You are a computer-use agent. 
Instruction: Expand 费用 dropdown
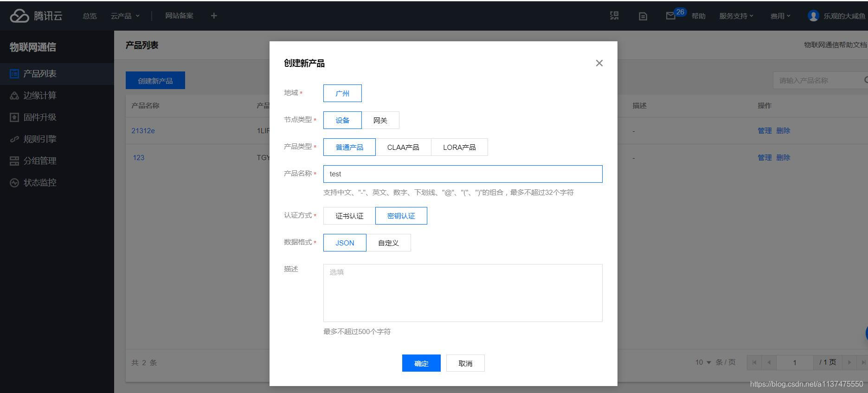pyautogui.click(x=780, y=16)
